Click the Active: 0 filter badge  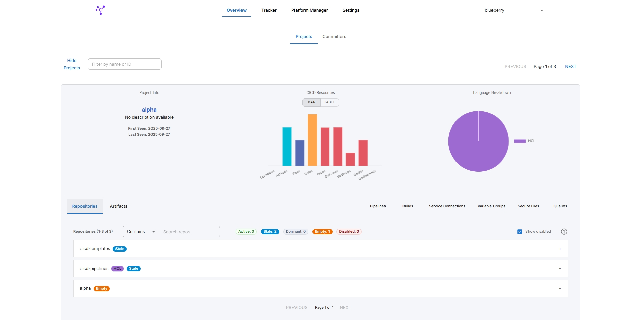[x=246, y=232]
